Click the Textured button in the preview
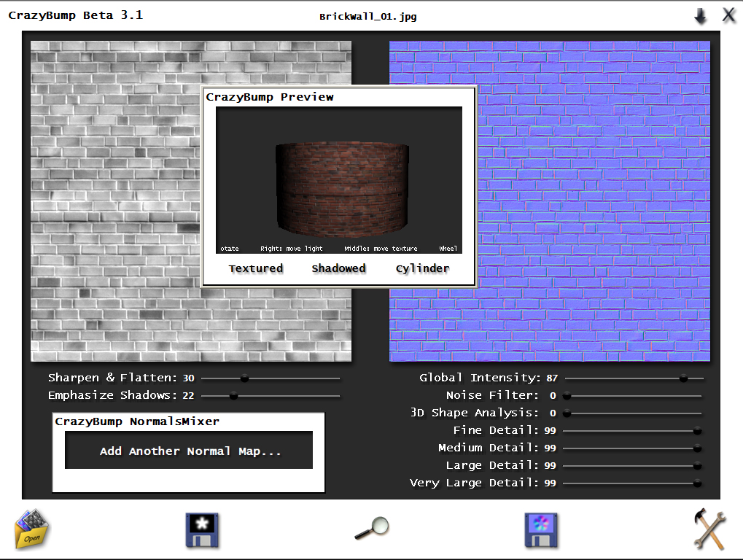The width and height of the screenshot is (743, 560). coord(256,268)
